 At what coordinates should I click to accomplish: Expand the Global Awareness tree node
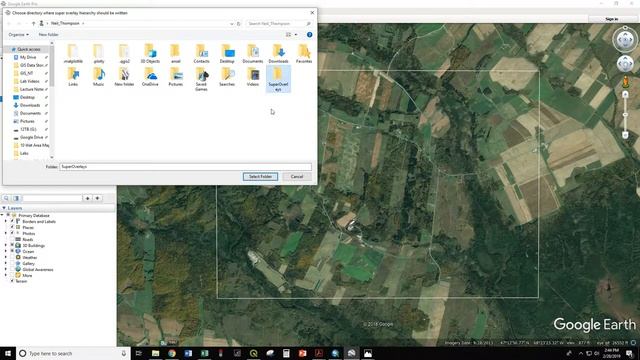(6, 269)
